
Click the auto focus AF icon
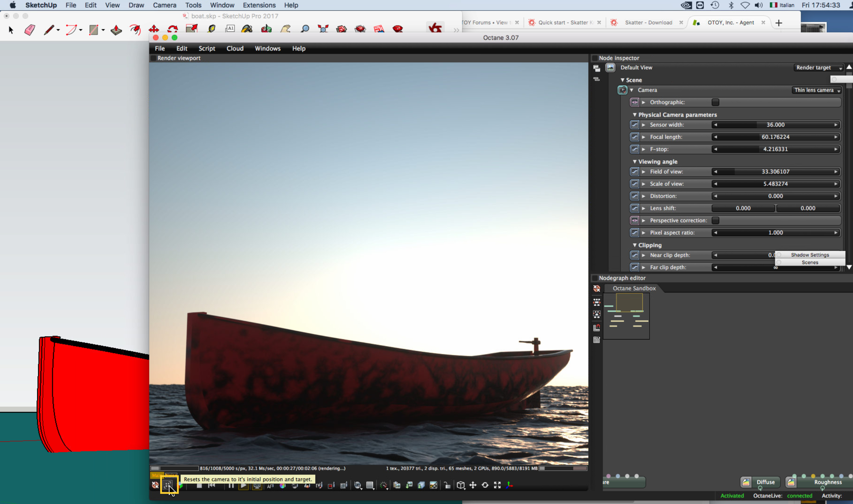(x=270, y=486)
